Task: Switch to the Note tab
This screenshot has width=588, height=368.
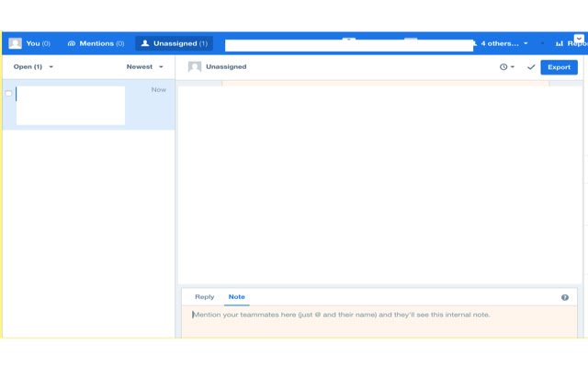Action: coord(237,296)
